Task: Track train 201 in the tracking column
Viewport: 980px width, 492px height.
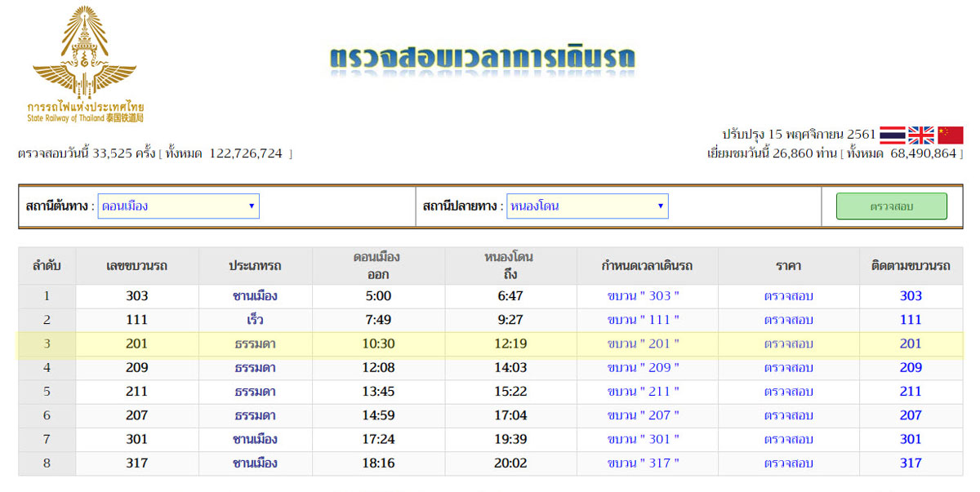Action: (911, 344)
